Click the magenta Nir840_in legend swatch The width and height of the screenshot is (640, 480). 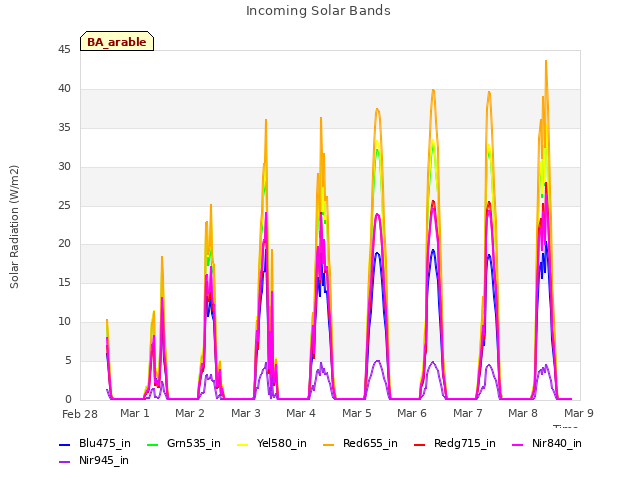point(518,444)
